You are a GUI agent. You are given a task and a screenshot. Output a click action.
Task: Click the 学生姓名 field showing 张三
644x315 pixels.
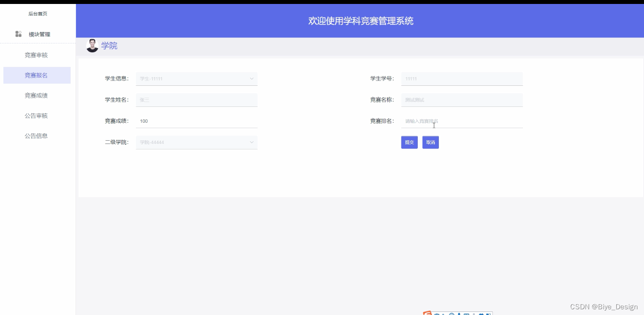click(x=196, y=100)
